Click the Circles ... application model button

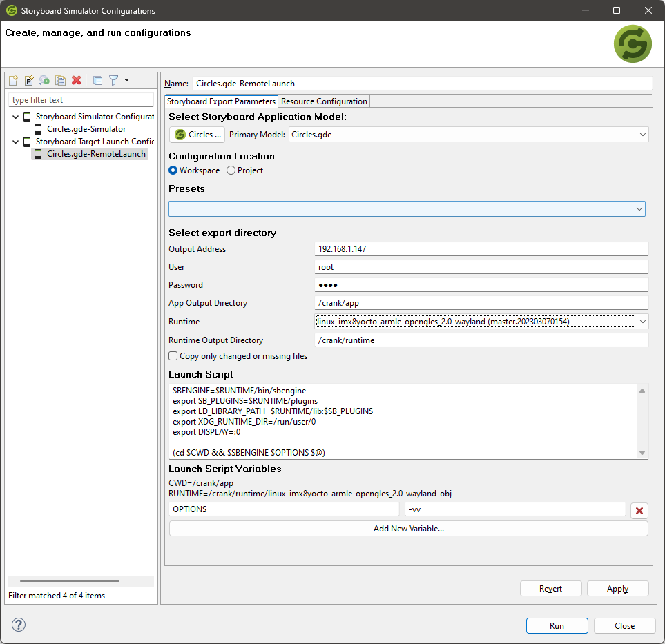(197, 135)
